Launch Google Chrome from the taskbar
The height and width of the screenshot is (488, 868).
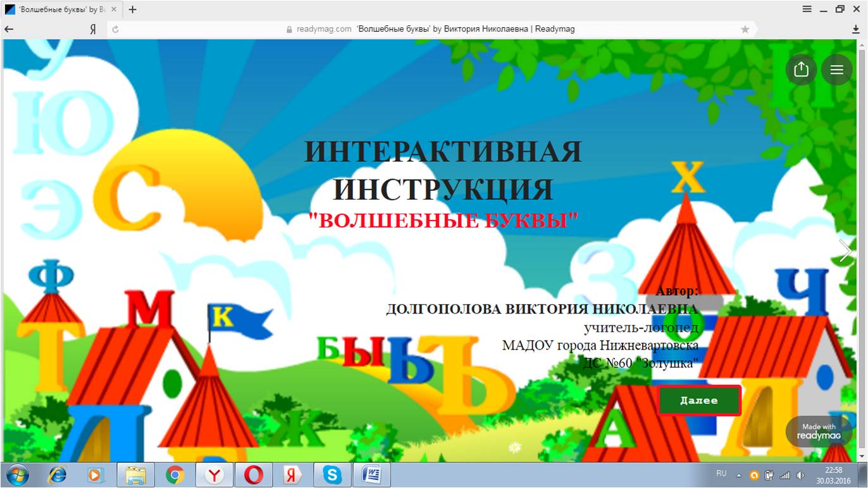[175, 475]
